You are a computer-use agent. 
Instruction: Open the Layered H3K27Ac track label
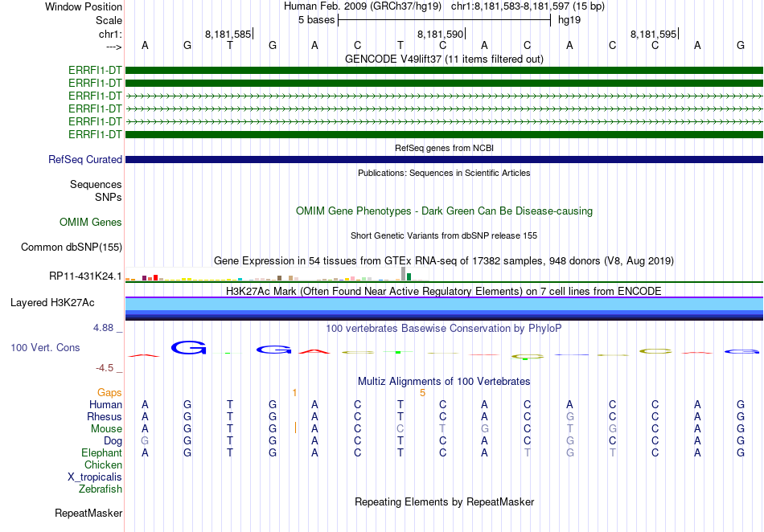click(52, 303)
